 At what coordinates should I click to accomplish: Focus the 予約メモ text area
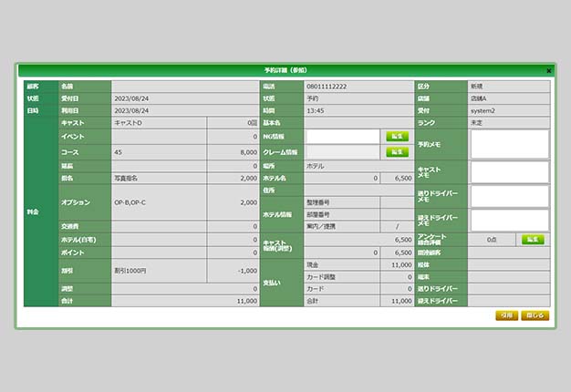tap(510, 144)
